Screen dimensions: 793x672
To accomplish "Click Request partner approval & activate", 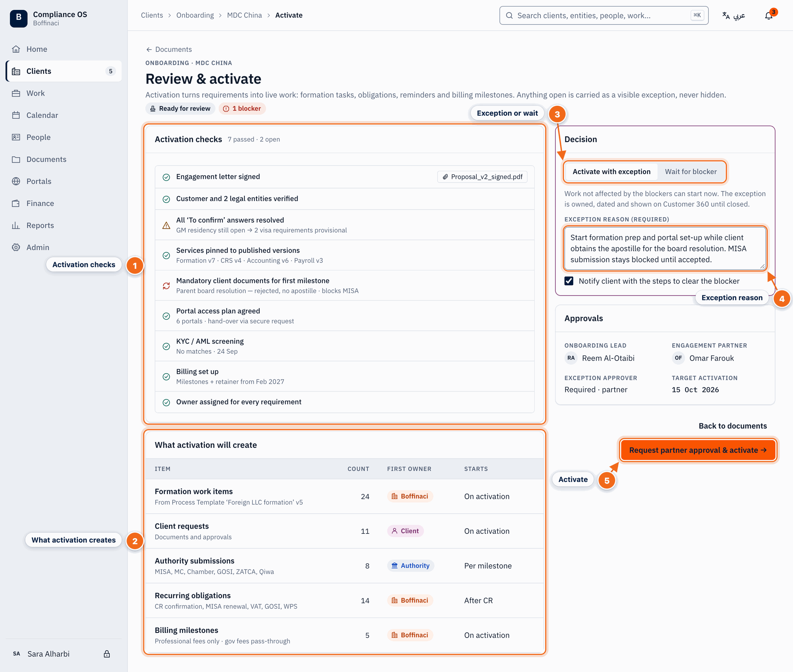I will (698, 450).
